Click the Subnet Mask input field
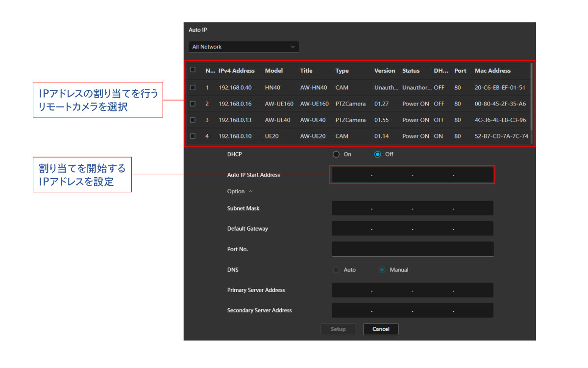This screenshot has height=368, width=588. click(412, 209)
